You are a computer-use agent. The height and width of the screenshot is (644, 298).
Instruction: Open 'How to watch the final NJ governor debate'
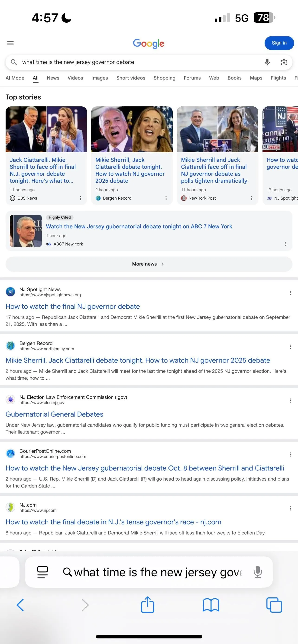point(73,306)
